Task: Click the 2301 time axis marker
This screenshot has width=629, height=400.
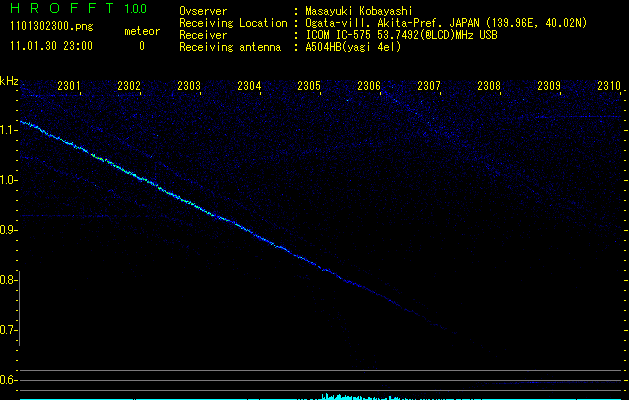Action: coord(69,85)
